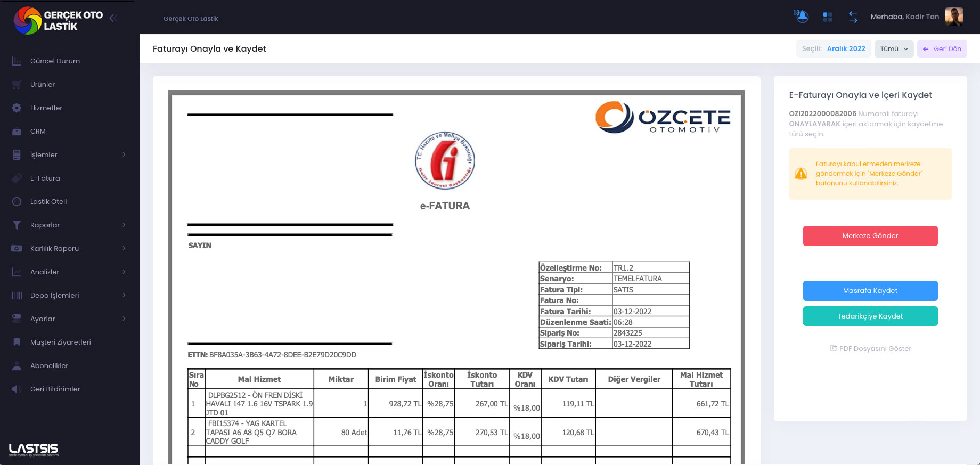Click Sipariş No value 2843225

[628, 333]
